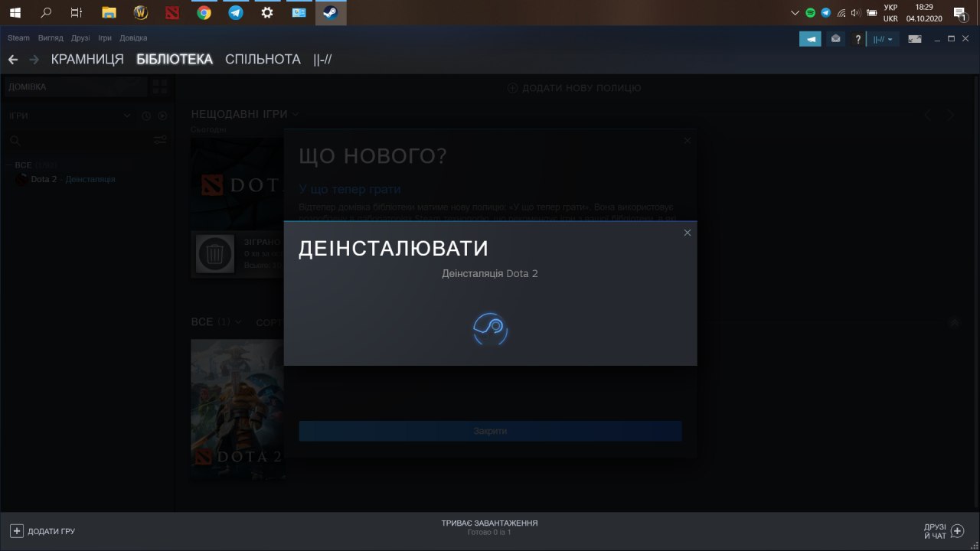
Task: Close the Деінсталювати dialog with its X
Action: pyautogui.click(x=687, y=233)
